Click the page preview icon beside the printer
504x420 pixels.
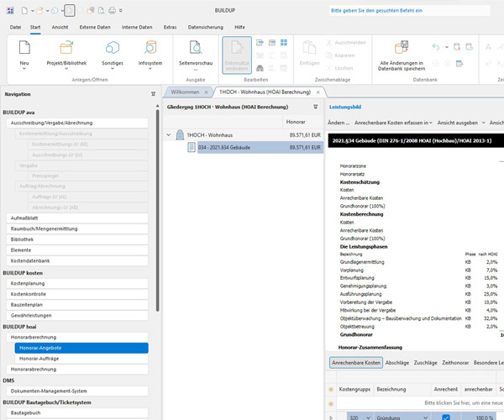tap(102, 11)
